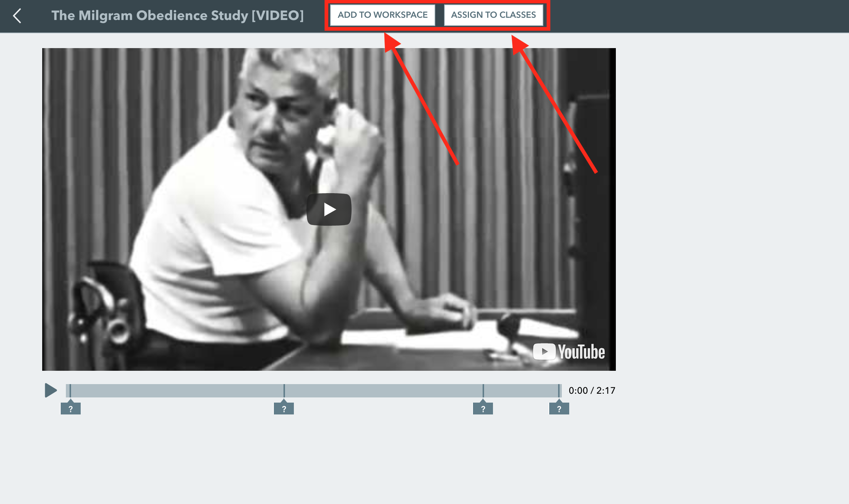Click the progress bar between third and fourth ticks
The height and width of the screenshot is (504, 849).
click(521, 391)
